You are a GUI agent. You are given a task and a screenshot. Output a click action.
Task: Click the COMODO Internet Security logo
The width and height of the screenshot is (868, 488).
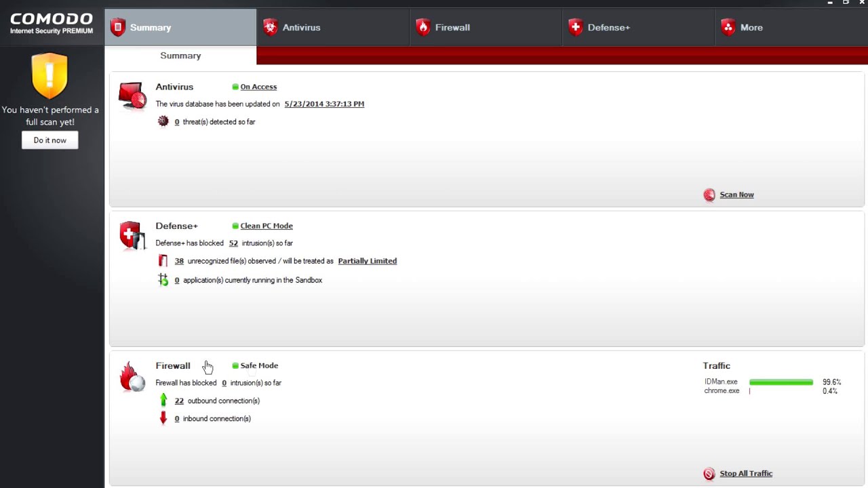[52, 23]
